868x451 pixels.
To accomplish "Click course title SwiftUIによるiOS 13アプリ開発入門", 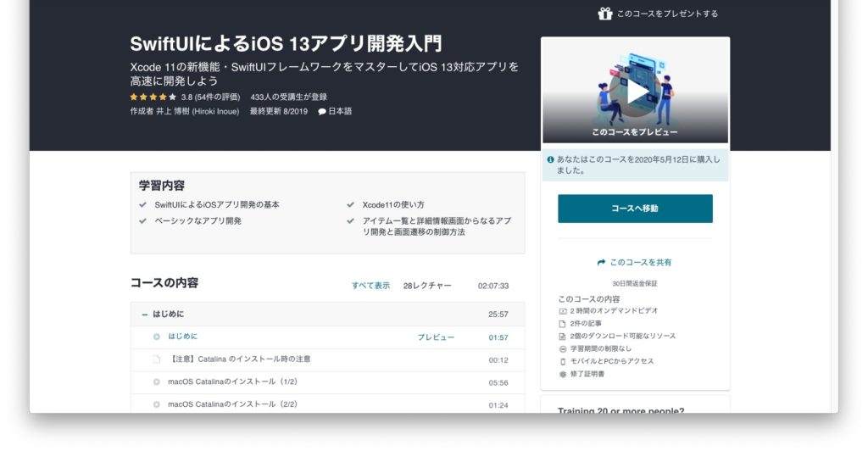I will coord(286,43).
